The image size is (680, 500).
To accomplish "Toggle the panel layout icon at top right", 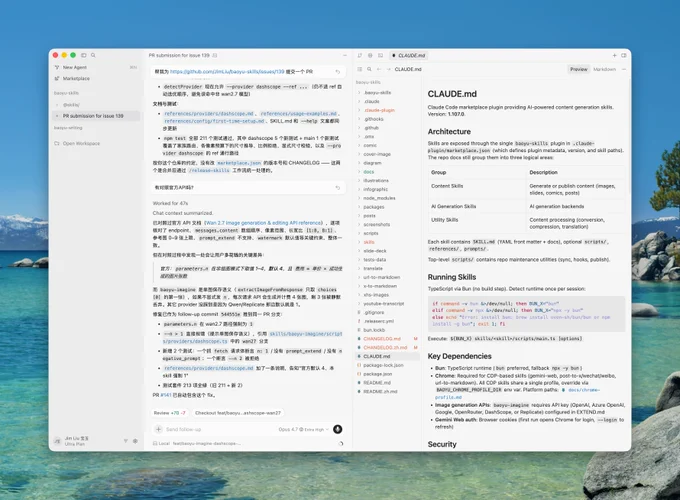I will coord(624,56).
